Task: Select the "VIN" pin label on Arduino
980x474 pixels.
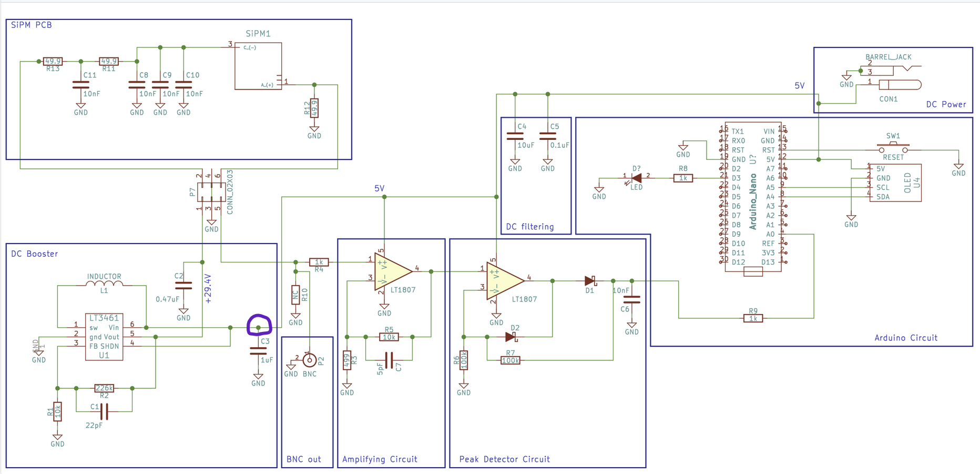Action: (769, 132)
